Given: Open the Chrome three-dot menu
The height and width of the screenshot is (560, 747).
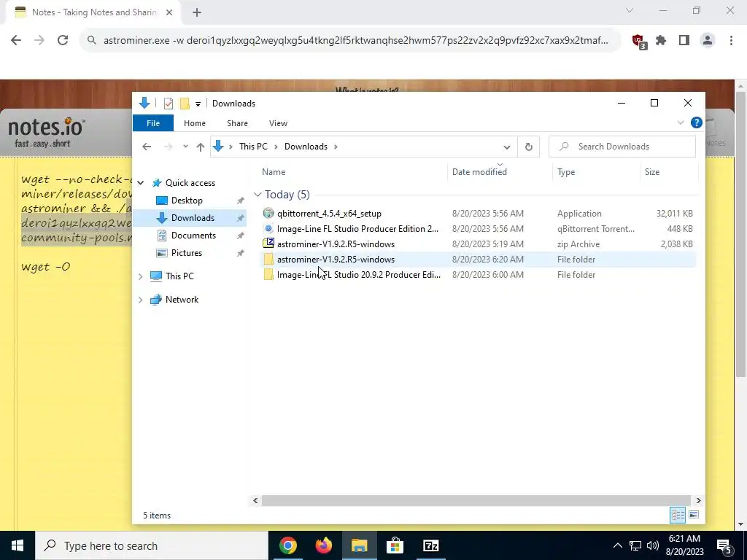Looking at the screenshot, I should click(x=731, y=41).
